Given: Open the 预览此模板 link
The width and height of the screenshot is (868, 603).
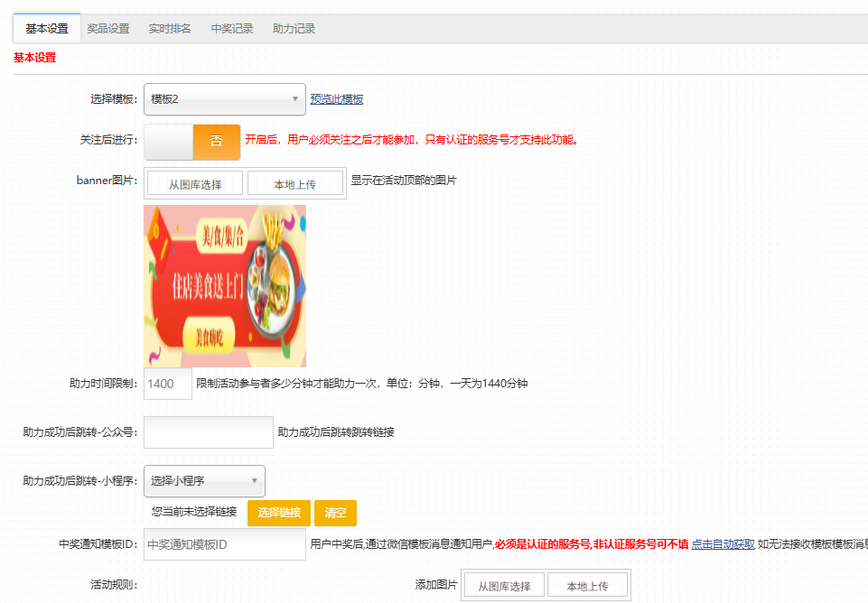Looking at the screenshot, I should [337, 99].
